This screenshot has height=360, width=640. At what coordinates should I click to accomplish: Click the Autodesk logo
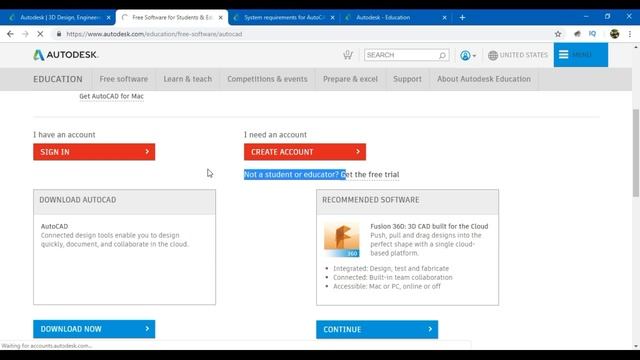[x=66, y=55]
